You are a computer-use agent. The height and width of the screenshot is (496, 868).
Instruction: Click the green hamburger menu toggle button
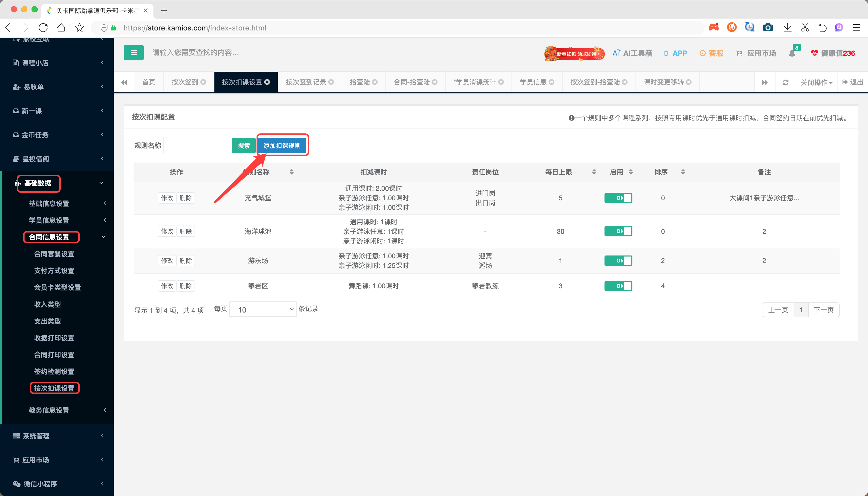coord(133,53)
